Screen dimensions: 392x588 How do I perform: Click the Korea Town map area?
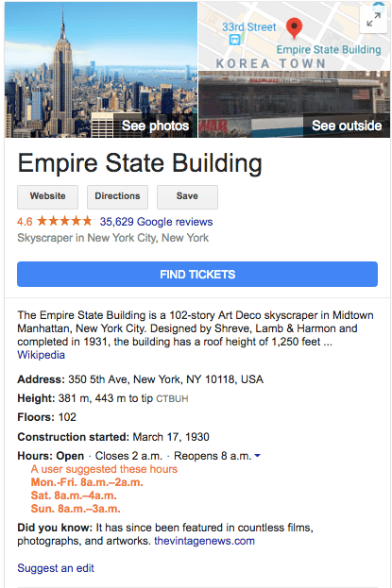tap(270, 63)
